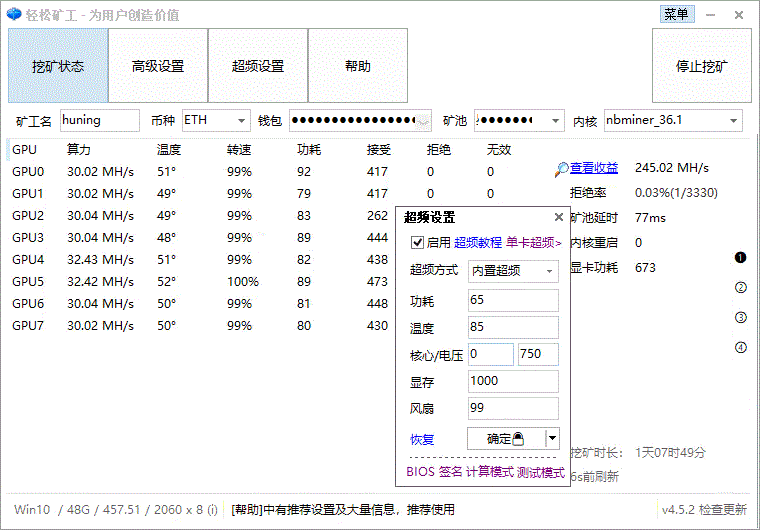
Task: Select the GPU5 row label
Action: pos(28,282)
